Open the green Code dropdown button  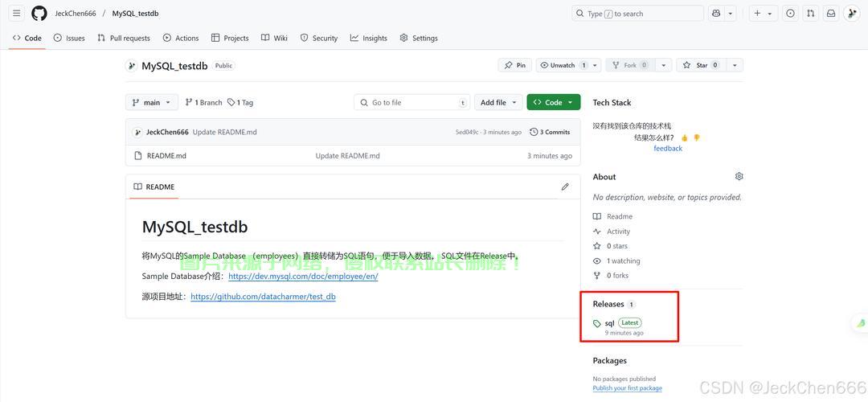554,102
